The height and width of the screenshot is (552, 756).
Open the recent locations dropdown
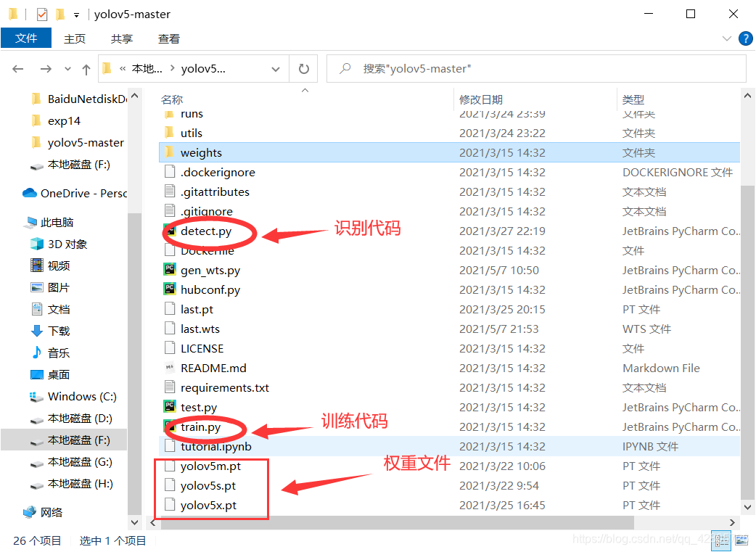[x=68, y=69]
